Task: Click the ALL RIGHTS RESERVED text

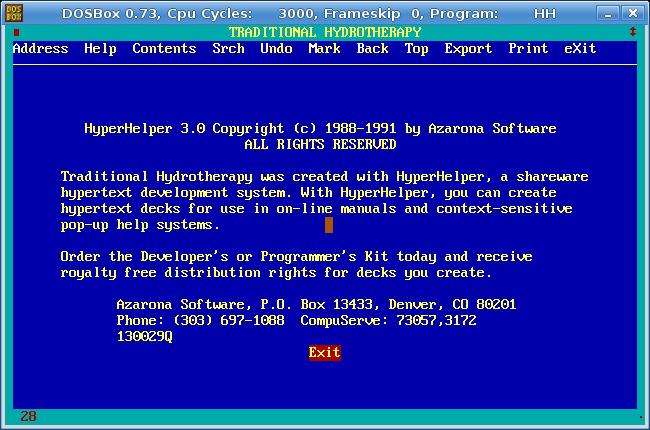Action: [320, 144]
